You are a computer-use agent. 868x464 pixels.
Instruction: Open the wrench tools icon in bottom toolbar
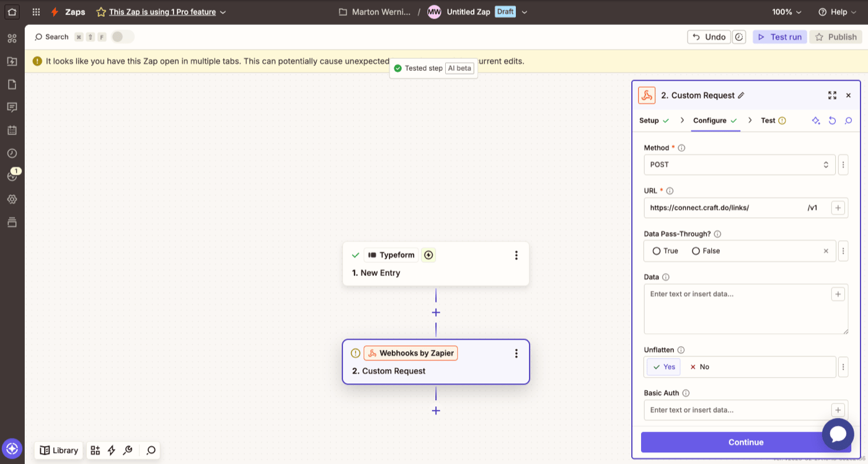click(128, 450)
